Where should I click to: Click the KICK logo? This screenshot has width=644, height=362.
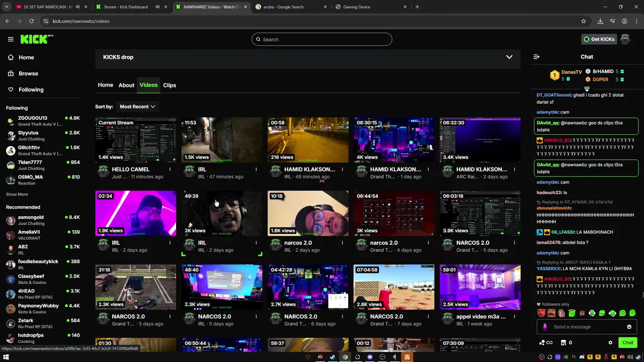click(36, 39)
